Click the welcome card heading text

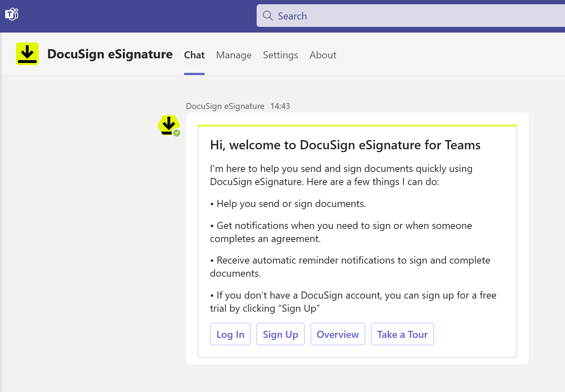pyautogui.click(x=345, y=145)
